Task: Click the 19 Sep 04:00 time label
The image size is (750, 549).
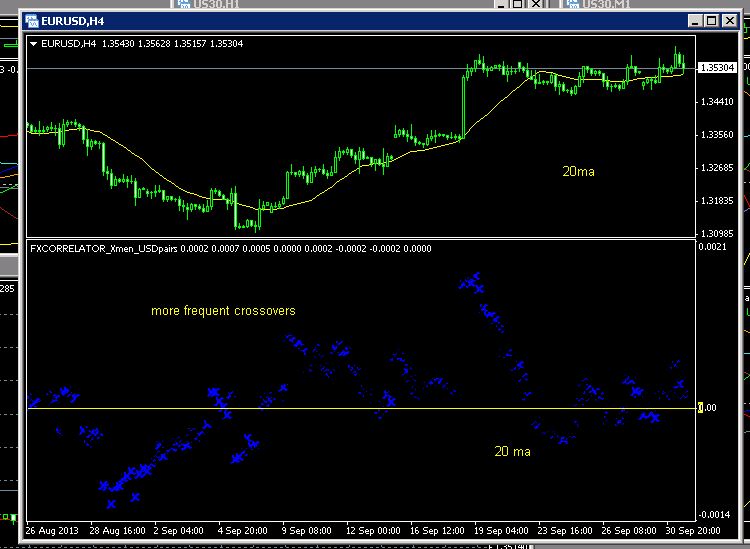Action: [x=501, y=531]
